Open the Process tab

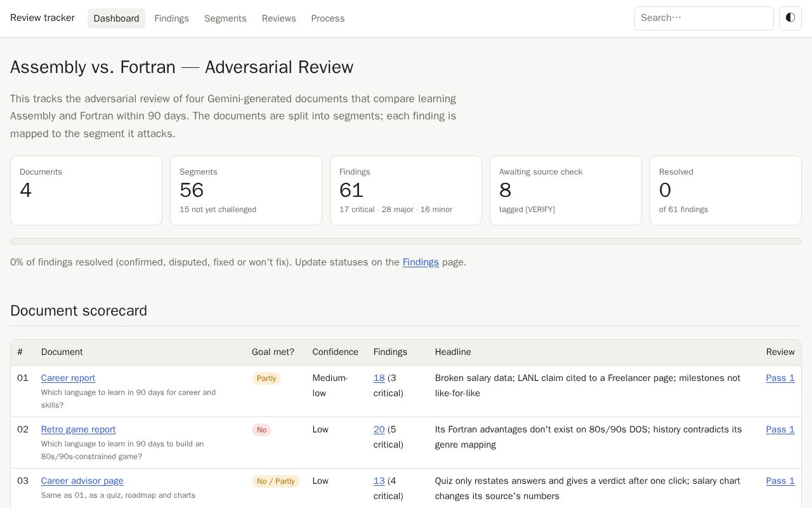[x=328, y=18]
